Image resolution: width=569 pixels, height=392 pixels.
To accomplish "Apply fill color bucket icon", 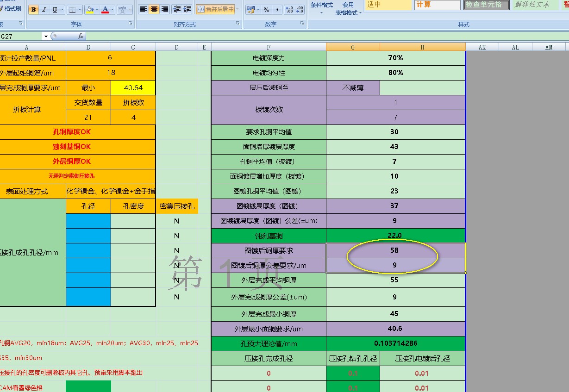I will tap(90, 9).
